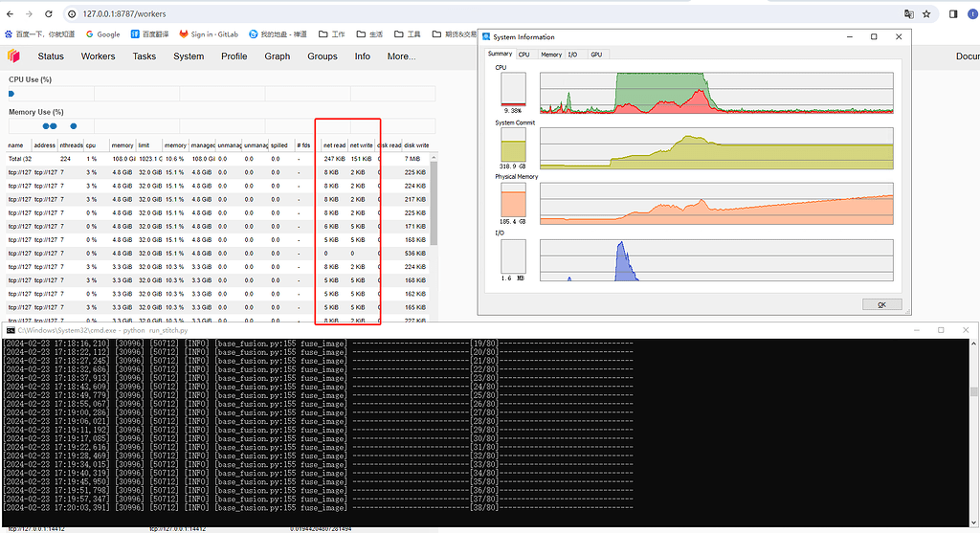Open the Google Translate page icon

tap(908, 14)
